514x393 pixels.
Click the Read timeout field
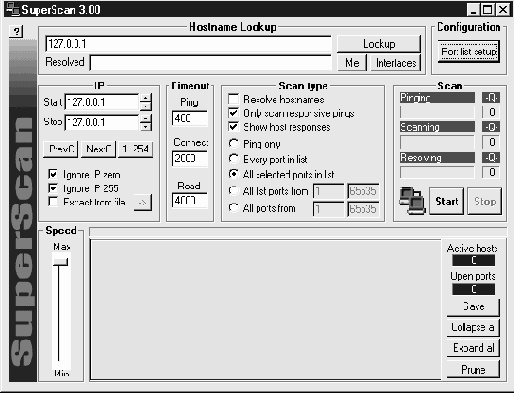click(x=190, y=201)
